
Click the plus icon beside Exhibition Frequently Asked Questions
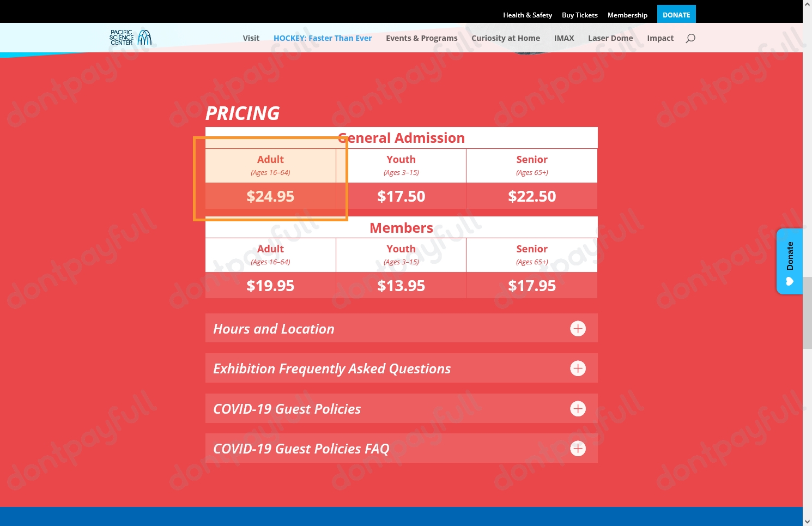(578, 368)
